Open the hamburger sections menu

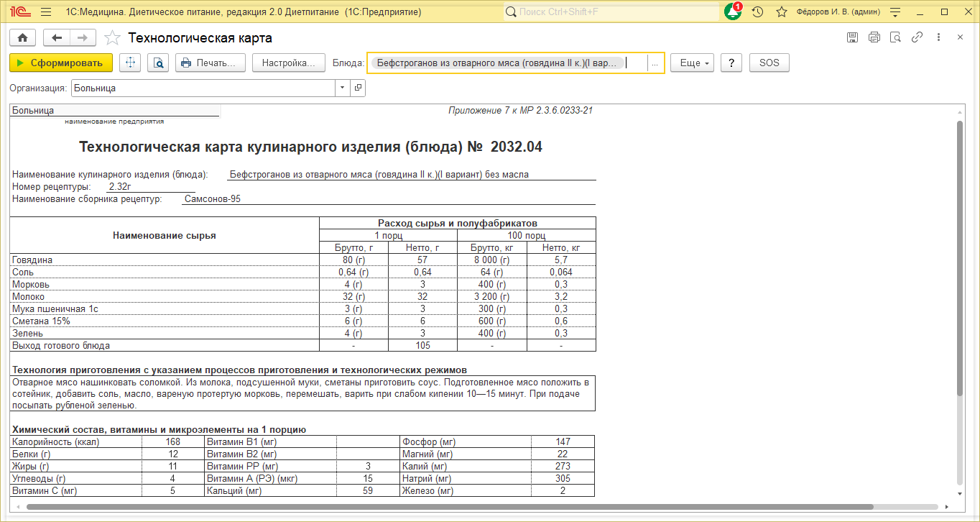click(x=46, y=12)
